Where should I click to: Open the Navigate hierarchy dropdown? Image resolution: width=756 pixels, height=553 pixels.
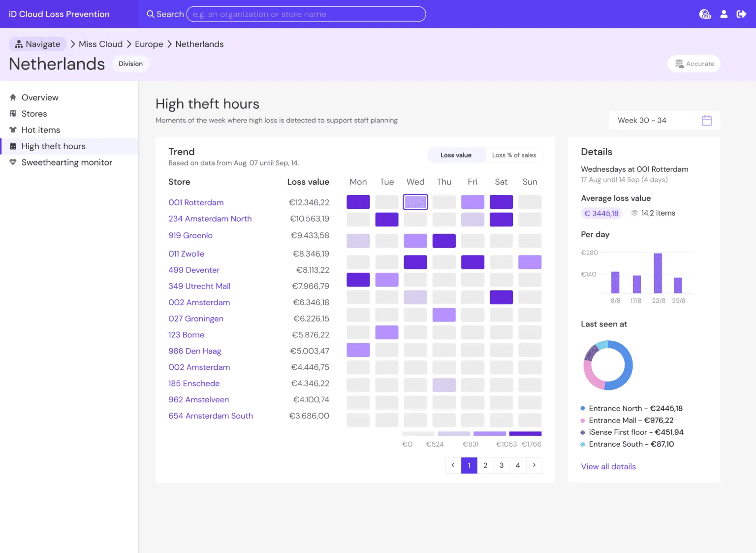point(38,44)
